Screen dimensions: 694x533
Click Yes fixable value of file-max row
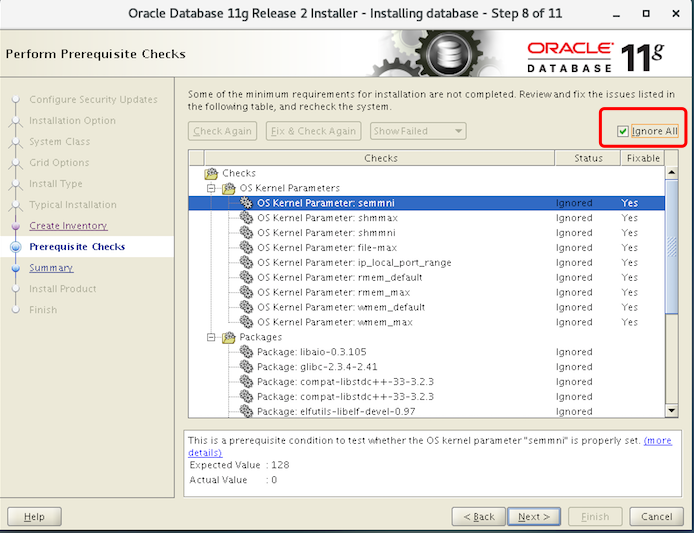click(629, 247)
